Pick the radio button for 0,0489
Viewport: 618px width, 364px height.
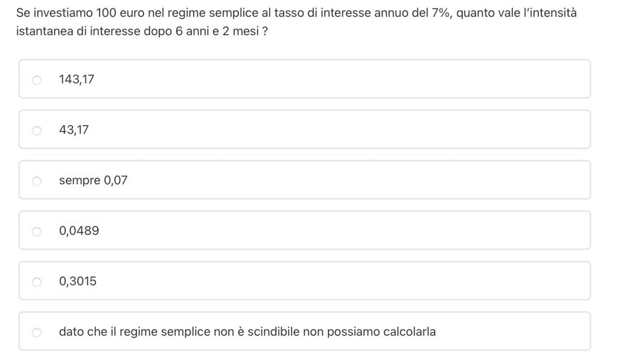click(x=37, y=231)
